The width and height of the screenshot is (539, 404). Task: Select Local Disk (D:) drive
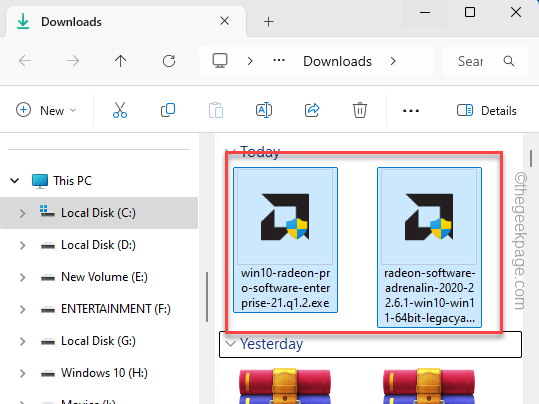coord(98,245)
